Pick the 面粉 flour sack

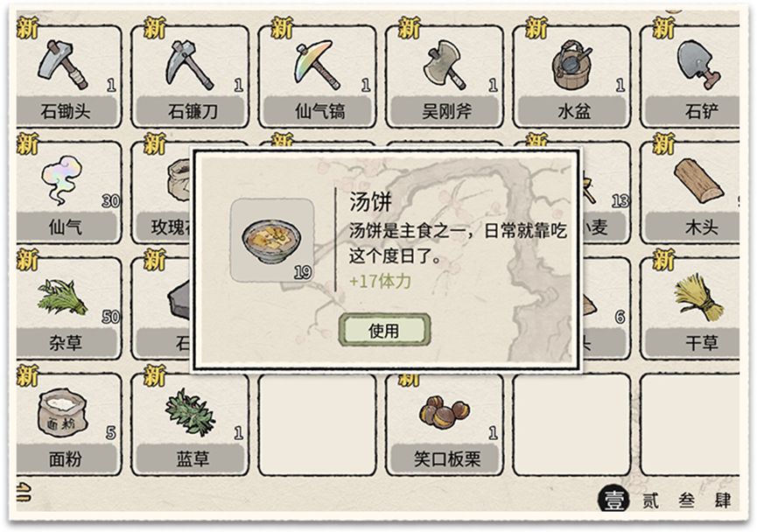click(67, 423)
